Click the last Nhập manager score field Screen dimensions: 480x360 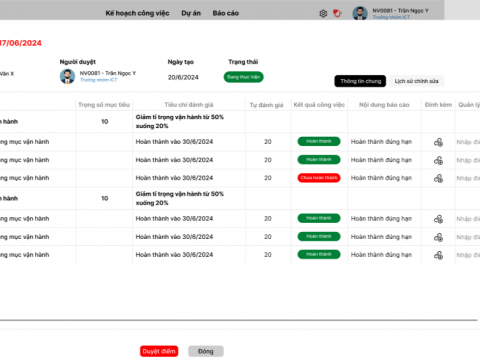pos(468,255)
